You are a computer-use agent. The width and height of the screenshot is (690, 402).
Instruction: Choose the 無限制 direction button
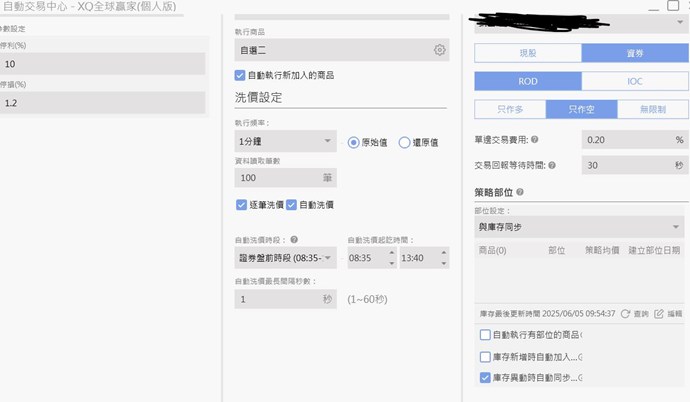[x=654, y=110]
